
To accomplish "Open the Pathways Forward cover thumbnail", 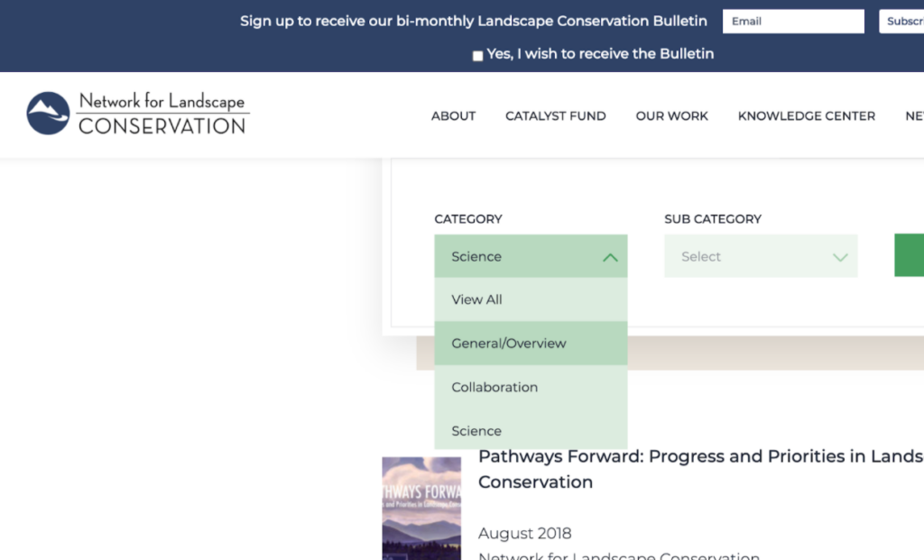I will 421,508.
